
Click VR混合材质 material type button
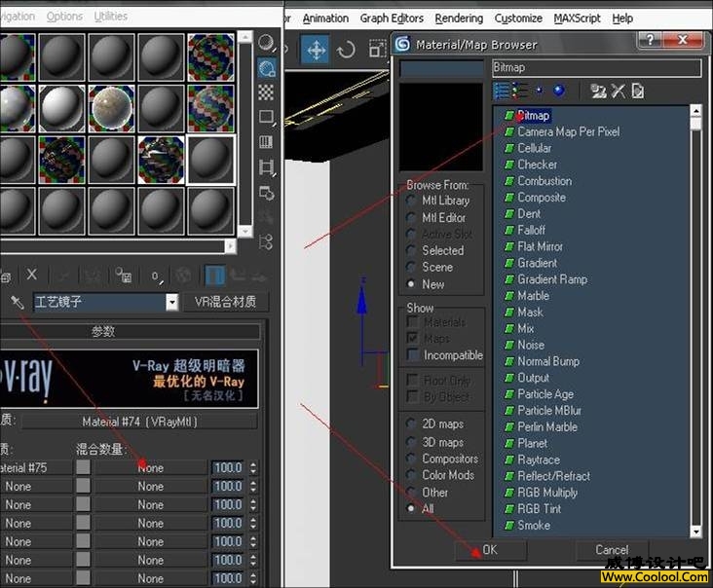point(226,302)
